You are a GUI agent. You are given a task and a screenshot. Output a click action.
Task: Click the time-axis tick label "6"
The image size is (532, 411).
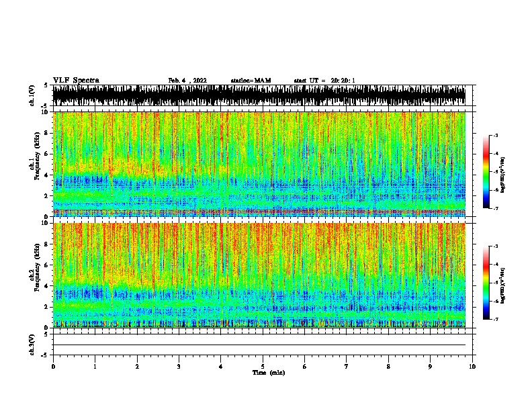point(304,367)
